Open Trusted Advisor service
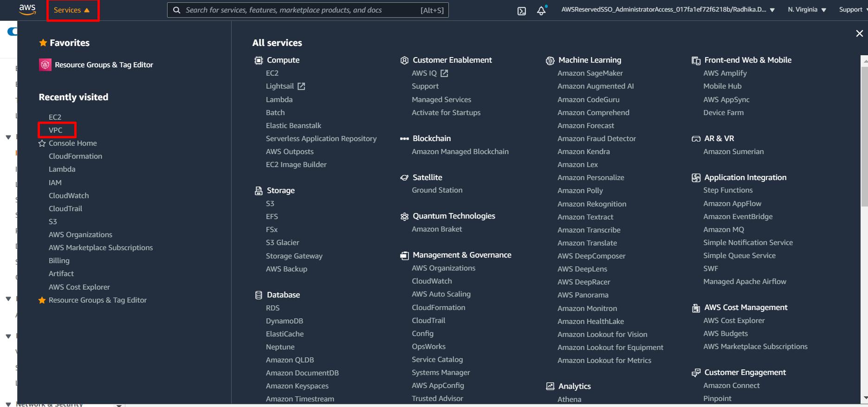The height and width of the screenshot is (407, 868). point(437,399)
